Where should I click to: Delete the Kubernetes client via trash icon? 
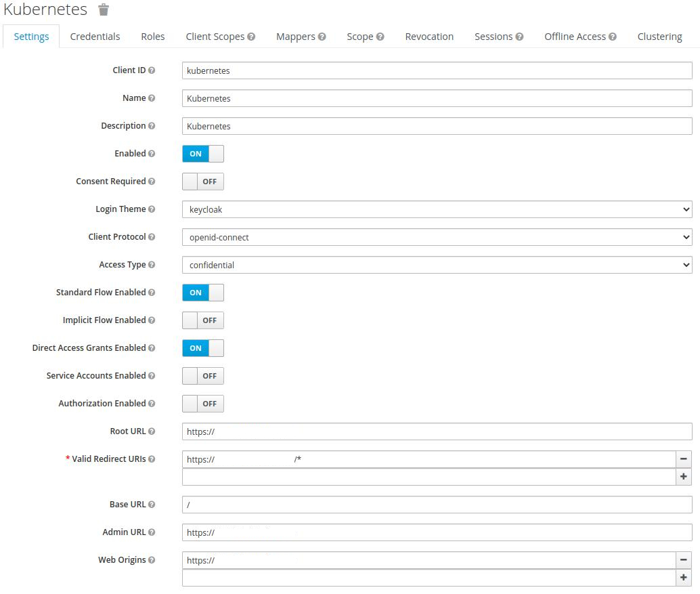103,9
